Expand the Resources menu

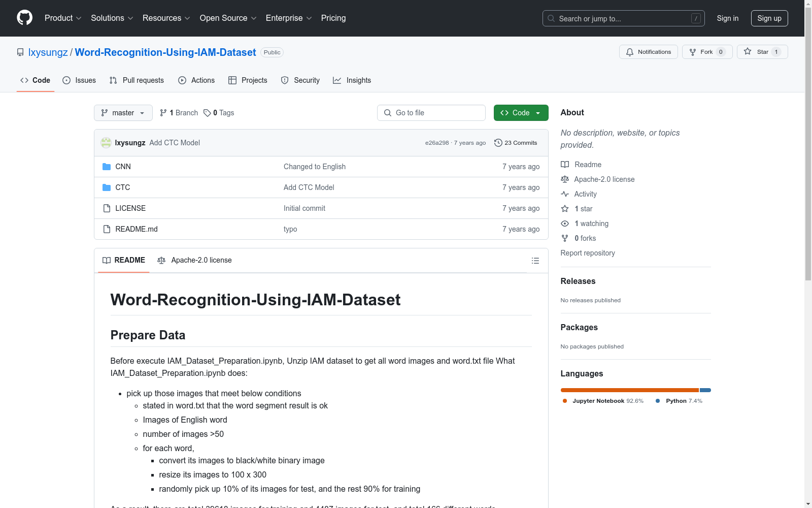166,18
